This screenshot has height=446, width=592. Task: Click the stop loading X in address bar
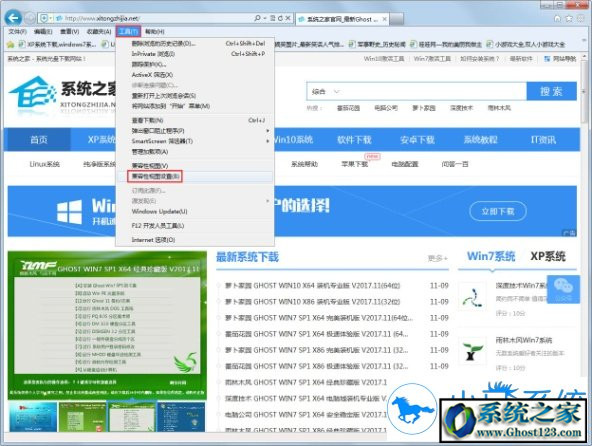pyautogui.click(x=288, y=18)
